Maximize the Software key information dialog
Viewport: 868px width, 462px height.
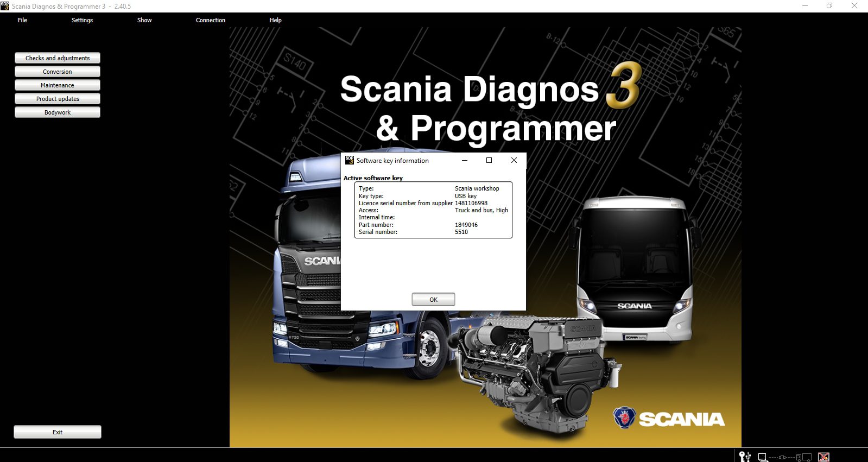[489, 160]
